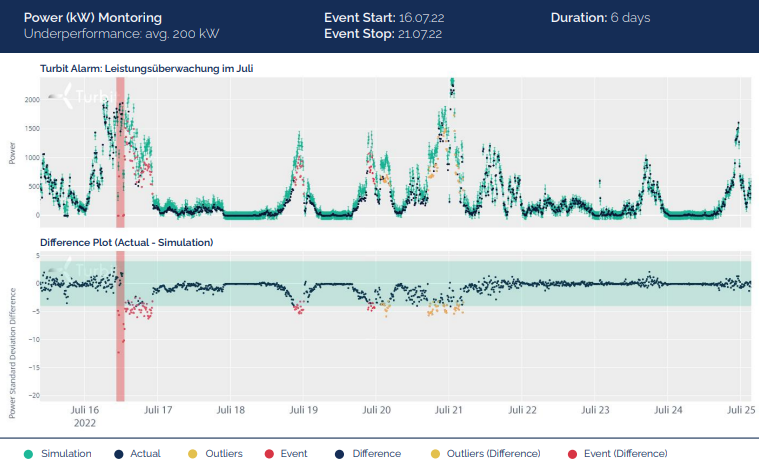The height and width of the screenshot is (466, 759).
Task: Click the Duration: 6 days text
Action: point(602,18)
